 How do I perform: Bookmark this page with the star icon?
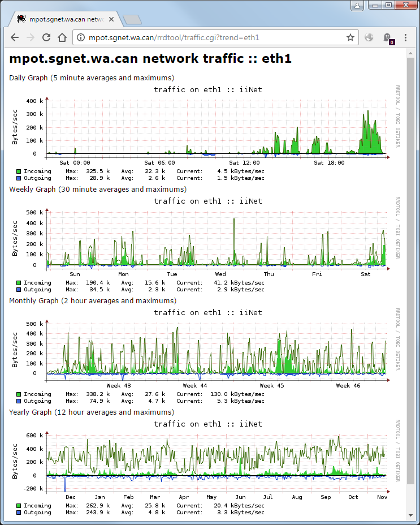(x=350, y=37)
